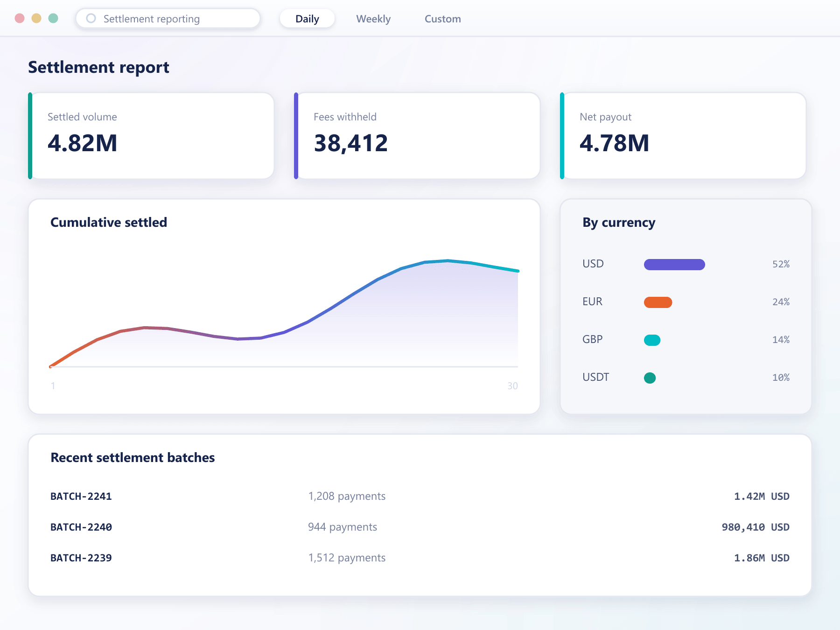Click the 10% USDT share value
This screenshot has height=630, width=840.
coord(781,378)
